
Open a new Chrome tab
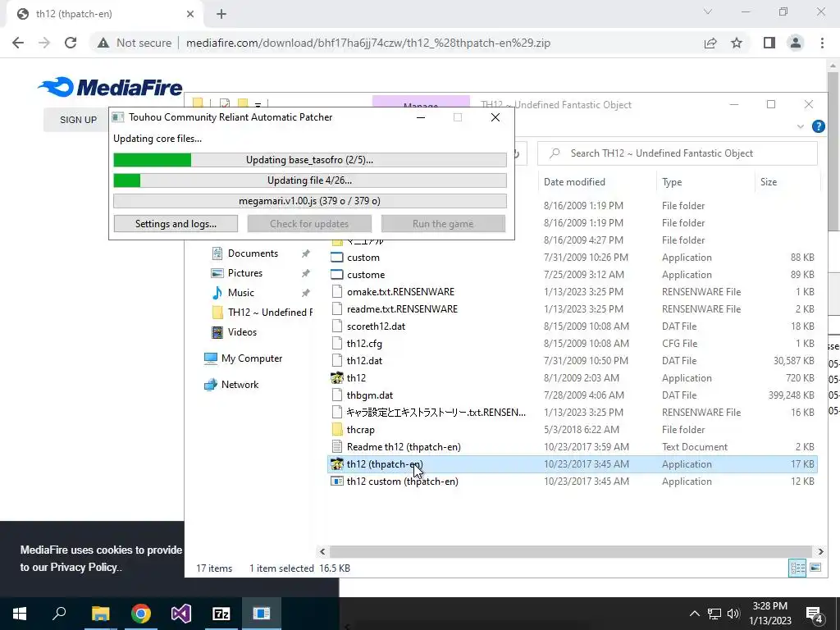click(221, 14)
